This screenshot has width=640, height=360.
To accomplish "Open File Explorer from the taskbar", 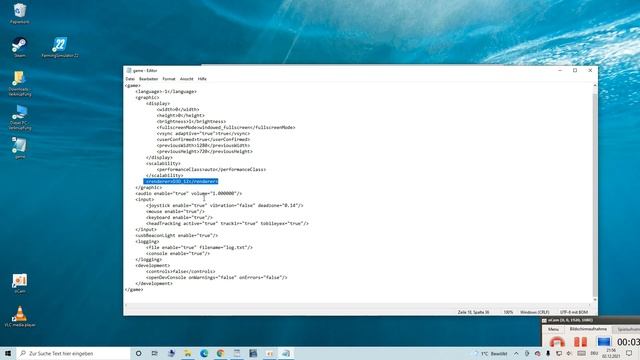I will click(x=187, y=353).
